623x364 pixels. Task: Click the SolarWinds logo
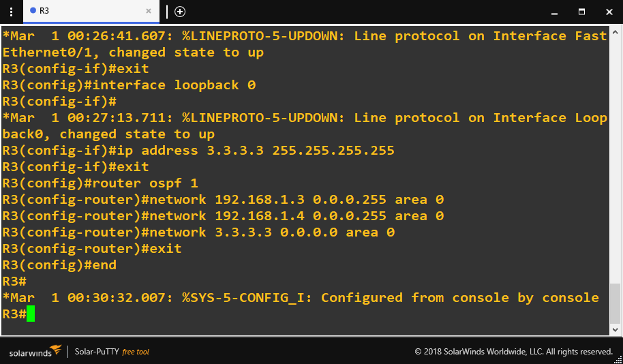(35, 351)
